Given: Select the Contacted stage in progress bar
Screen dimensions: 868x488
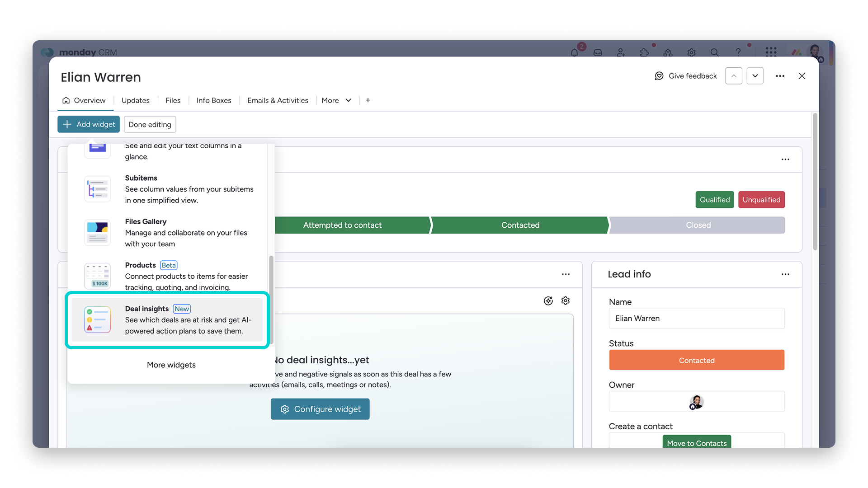Looking at the screenshot, I should (520, 225).
